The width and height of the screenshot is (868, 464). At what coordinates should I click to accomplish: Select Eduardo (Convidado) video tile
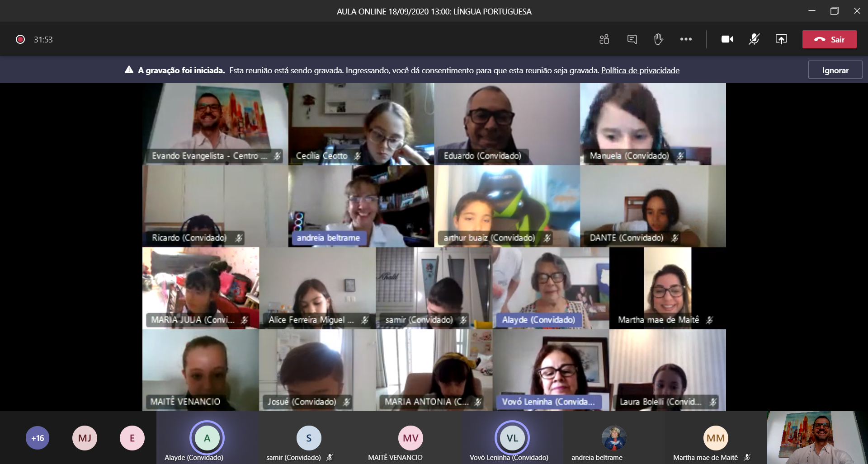(507, 124)
